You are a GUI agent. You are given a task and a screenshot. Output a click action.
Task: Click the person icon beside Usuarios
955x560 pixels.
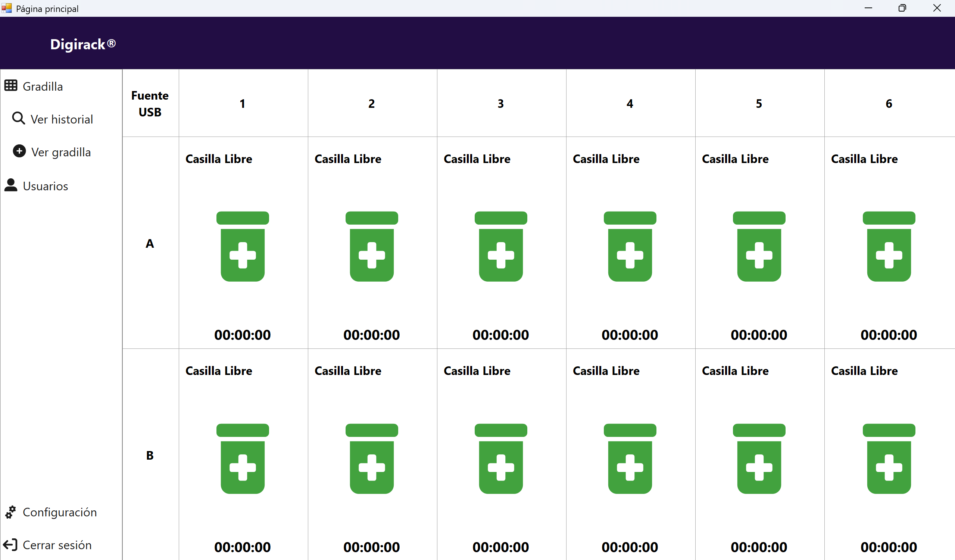11,185
